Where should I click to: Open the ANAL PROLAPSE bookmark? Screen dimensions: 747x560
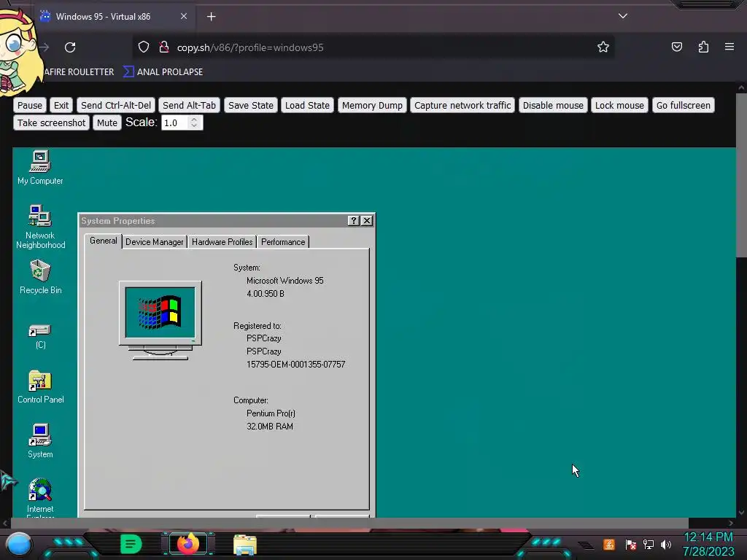(163, 72)
